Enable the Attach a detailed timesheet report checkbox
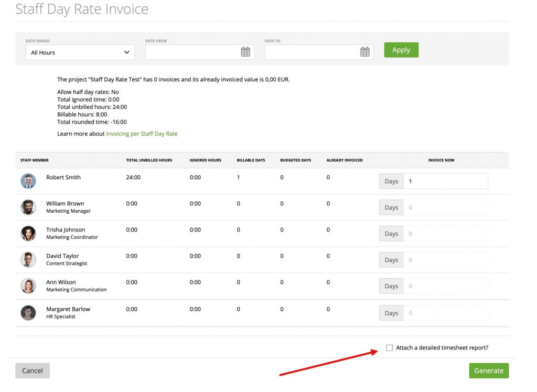537x392 pixels. click(x=389, y=347)
